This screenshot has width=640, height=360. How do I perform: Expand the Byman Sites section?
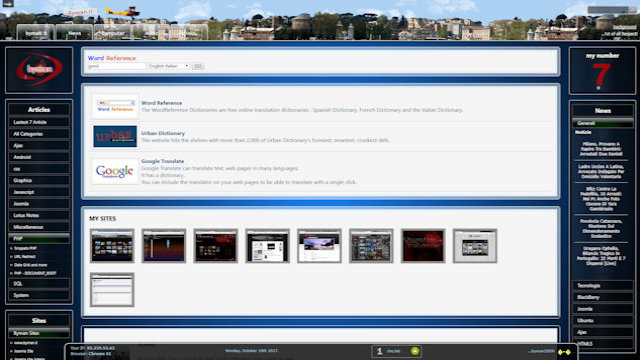[39, 333]
